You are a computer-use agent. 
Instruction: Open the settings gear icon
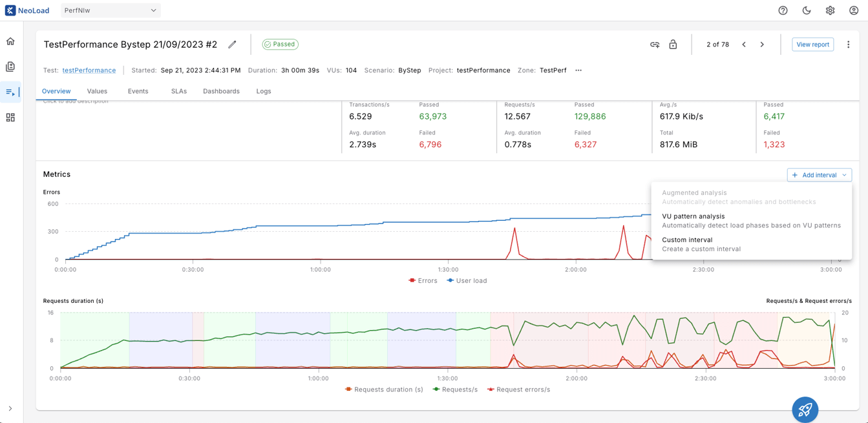[x=830, y=10]
